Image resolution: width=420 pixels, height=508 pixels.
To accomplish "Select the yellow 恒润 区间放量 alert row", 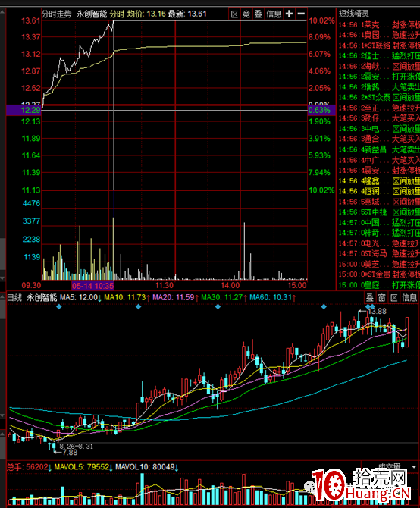I will point(379,192).
